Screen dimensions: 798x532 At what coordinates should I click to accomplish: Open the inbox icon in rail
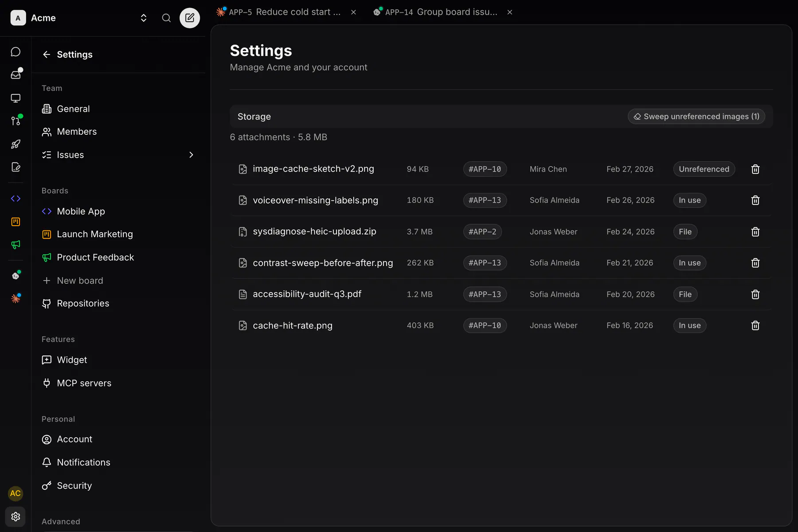coord(16,74)
